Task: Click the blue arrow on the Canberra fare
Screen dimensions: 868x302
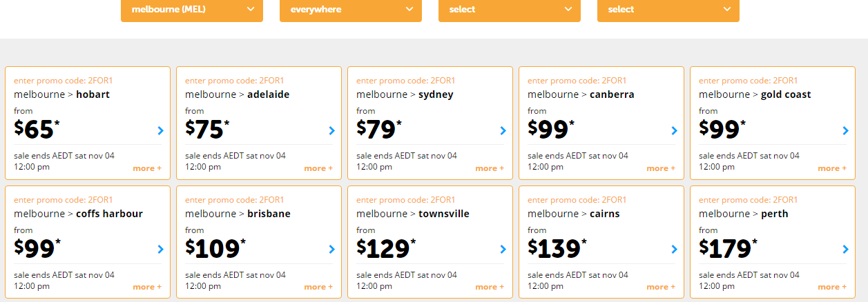Action: 674,130
